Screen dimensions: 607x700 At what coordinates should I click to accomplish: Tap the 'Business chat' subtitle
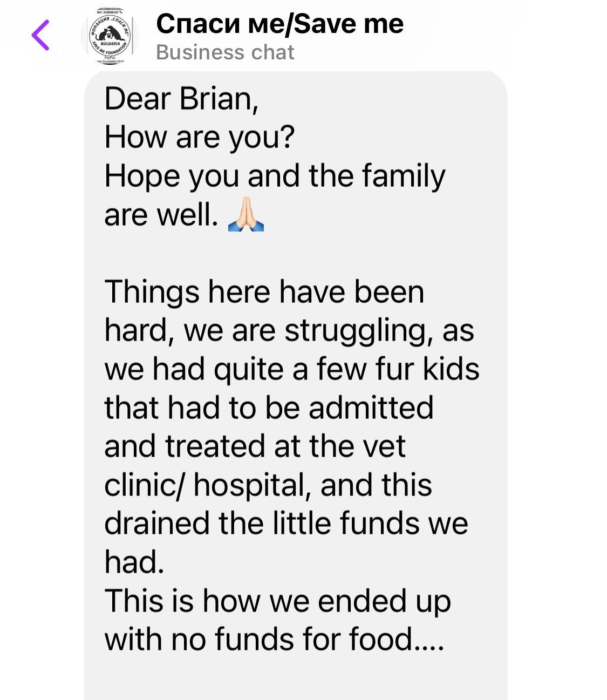pyautogui.click(x=225, y=52)
